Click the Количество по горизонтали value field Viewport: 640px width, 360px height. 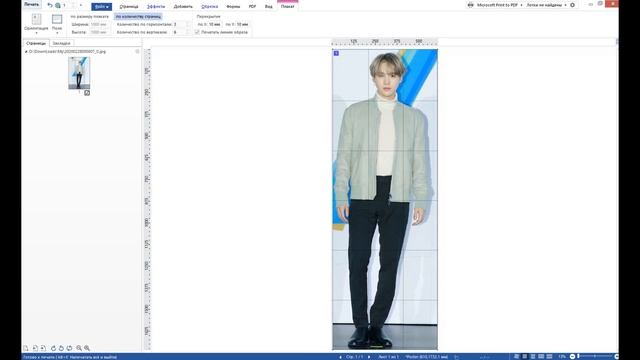click(x=179, y=24)
